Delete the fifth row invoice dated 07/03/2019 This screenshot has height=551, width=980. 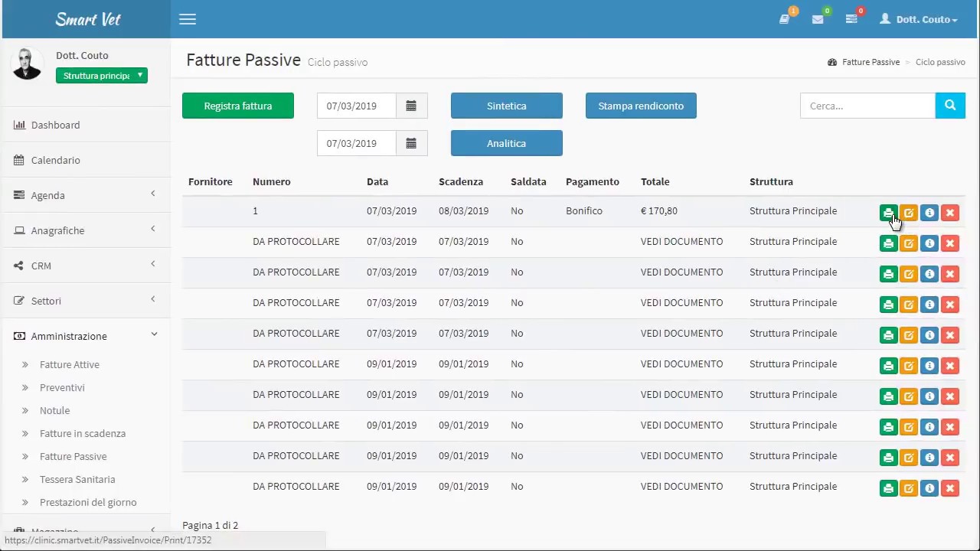(950, 335)
